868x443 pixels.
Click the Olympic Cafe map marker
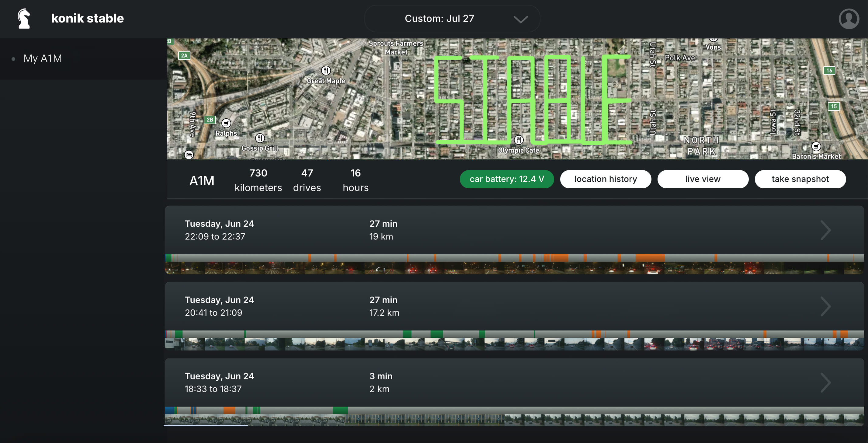click(x=519, y=140)
